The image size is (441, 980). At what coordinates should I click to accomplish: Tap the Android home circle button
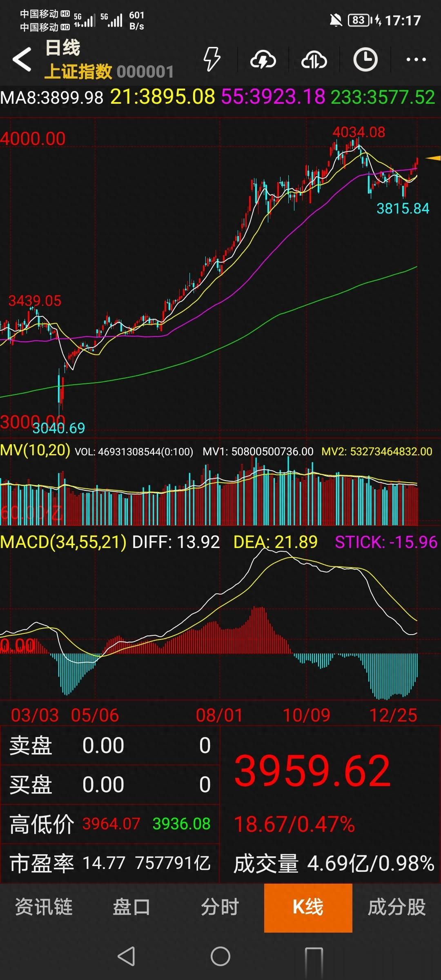point(220,956)
